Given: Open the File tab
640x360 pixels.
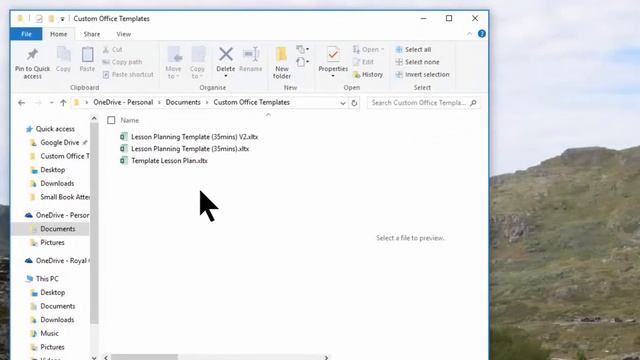Looking at the screenshot, I should [26, 34].
